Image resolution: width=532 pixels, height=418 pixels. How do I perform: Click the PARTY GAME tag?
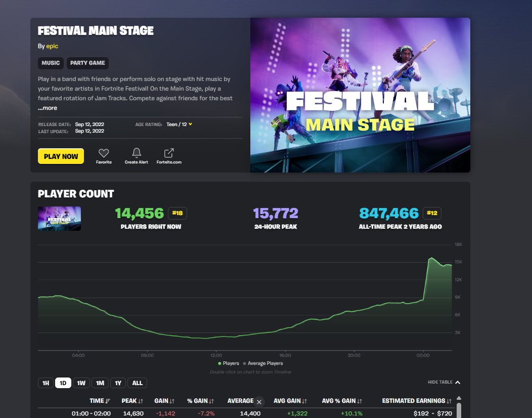coord(87,63)
